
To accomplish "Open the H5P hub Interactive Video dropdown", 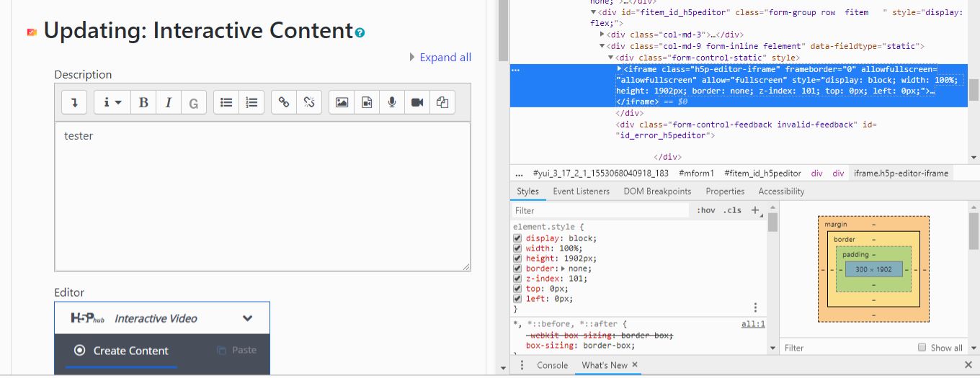I will pyautogui.click(x=162, y=318).
